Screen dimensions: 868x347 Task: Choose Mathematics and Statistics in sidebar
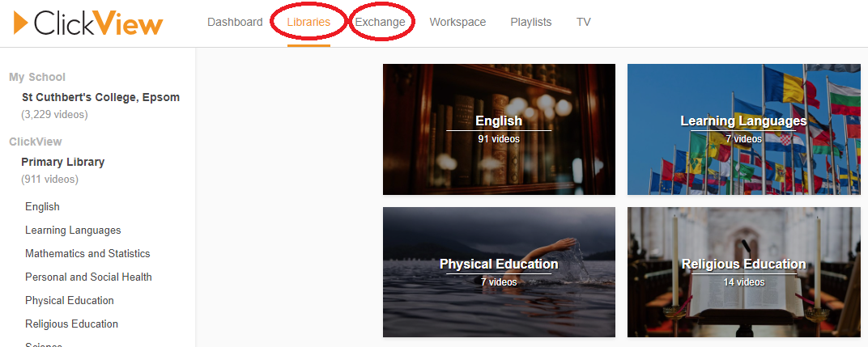(87, 253)
